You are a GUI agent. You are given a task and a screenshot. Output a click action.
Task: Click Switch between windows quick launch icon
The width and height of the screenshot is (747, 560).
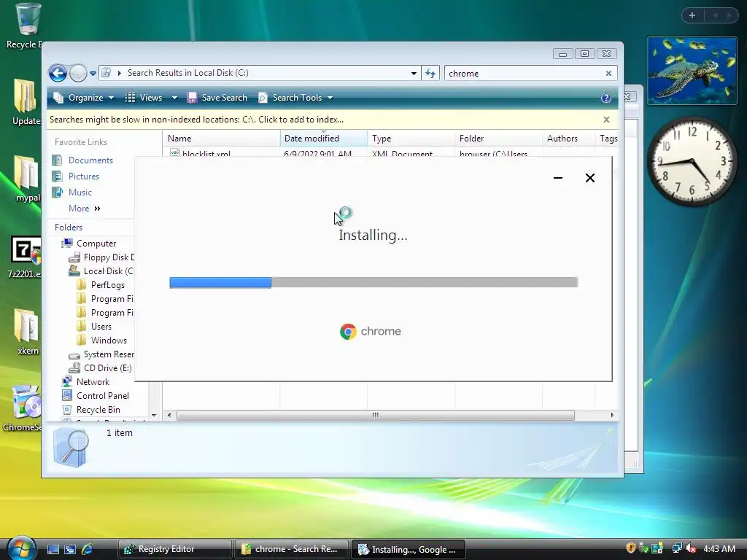[x=69, y=549]
